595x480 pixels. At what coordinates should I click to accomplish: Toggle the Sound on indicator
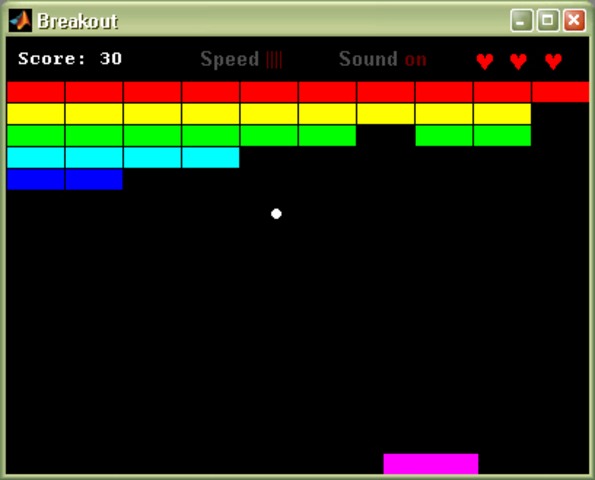[x=382, y=59]
